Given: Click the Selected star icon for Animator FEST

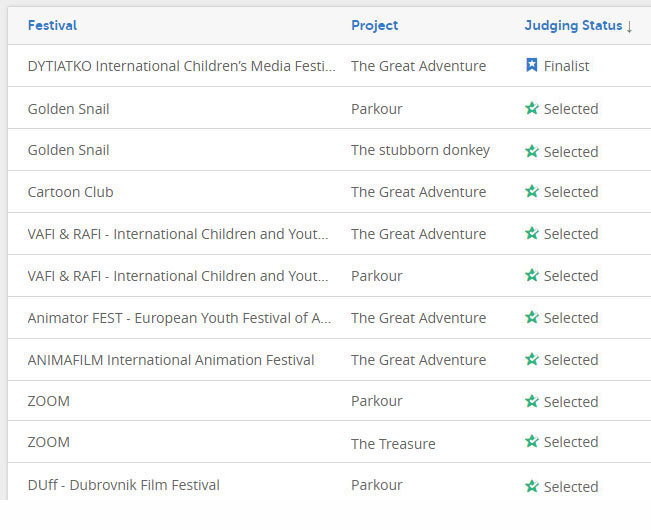Looking at the screenshot, I should point(532,317).
